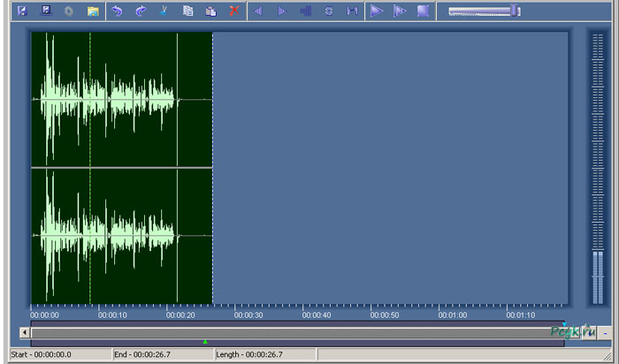Click the green marker below the scrollbar
Image resolution: width=619 pixels, height=364 pixels.
point(205,342)
